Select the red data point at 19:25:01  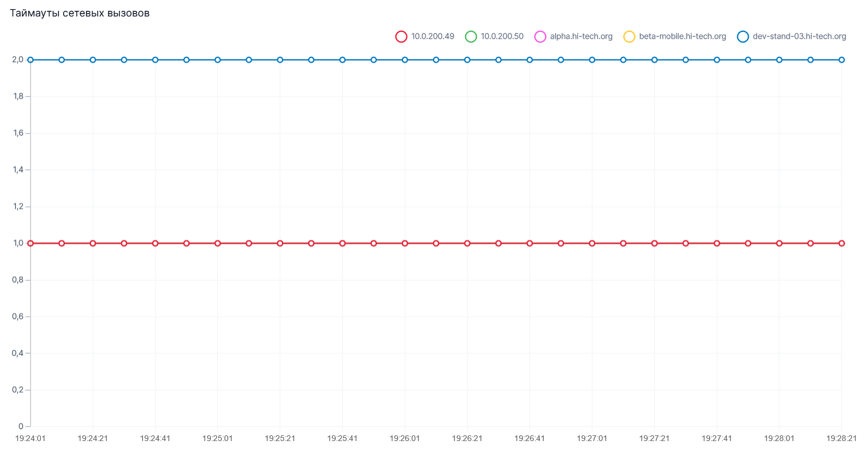[x=218, y=243]
